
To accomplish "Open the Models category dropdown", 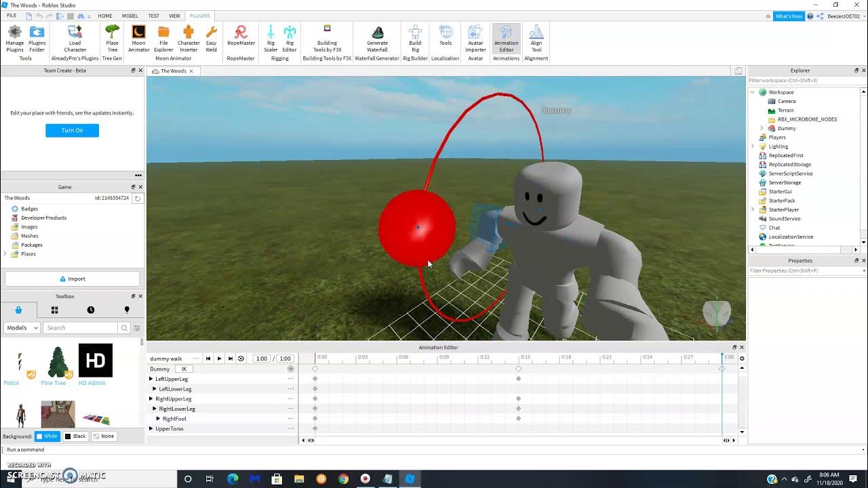I will point(22,328).
